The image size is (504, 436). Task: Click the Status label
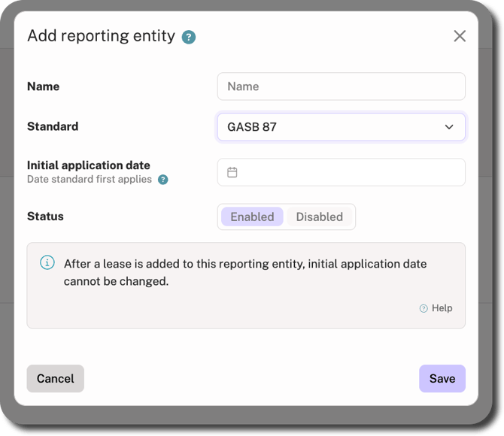click(45, 216)
